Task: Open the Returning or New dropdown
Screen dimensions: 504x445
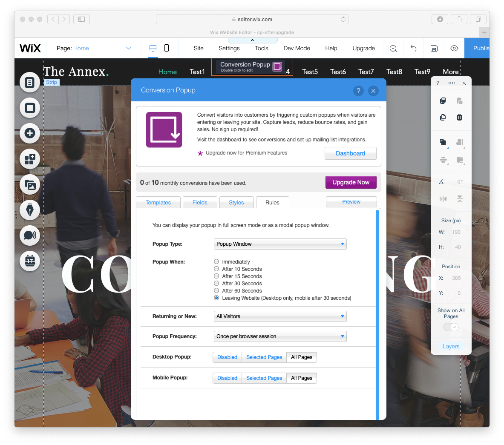Action: click(x=280, y=316)
